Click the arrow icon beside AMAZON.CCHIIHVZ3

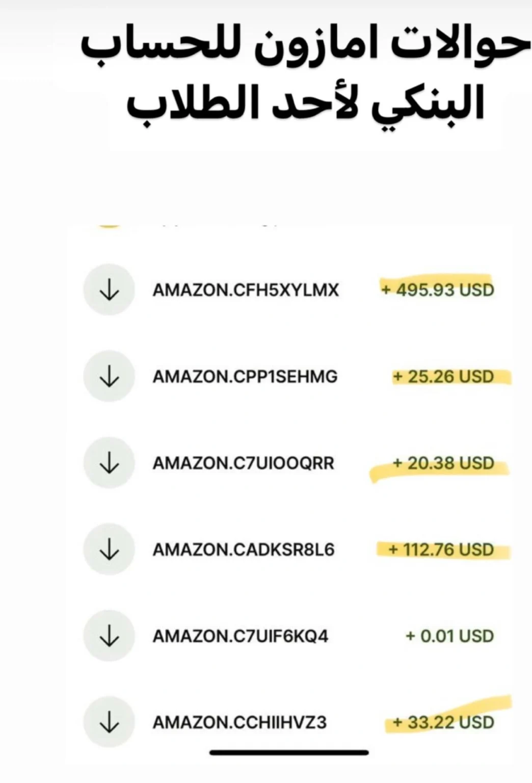point(109,722)
